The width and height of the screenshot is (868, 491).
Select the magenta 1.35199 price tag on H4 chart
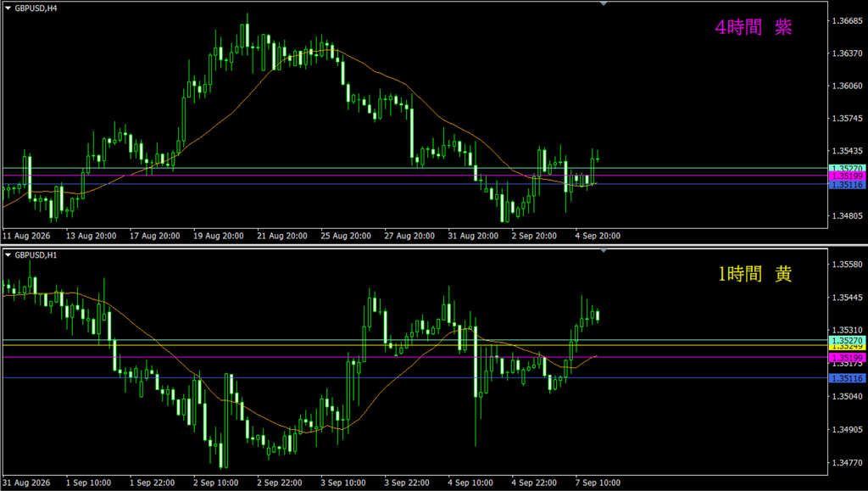point(847,176)
